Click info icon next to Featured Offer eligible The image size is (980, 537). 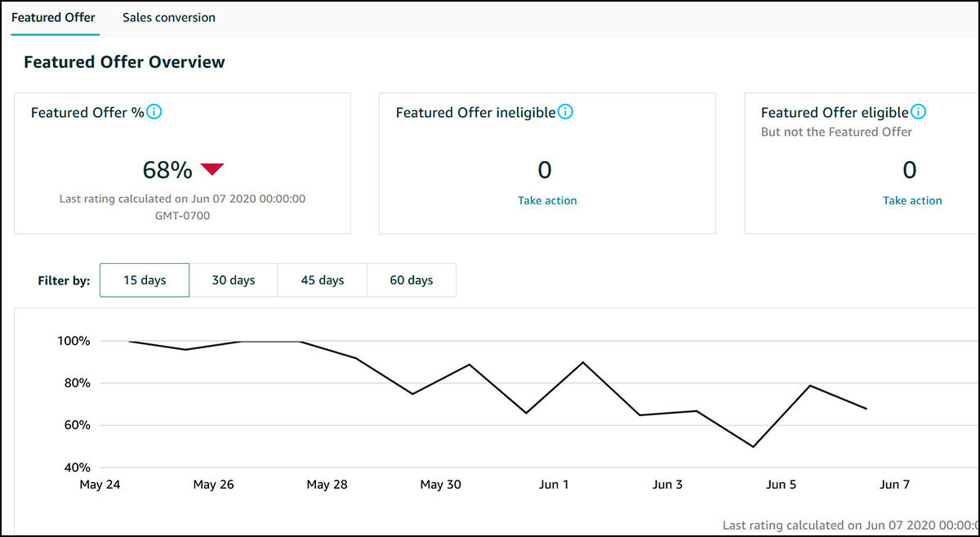918,112
